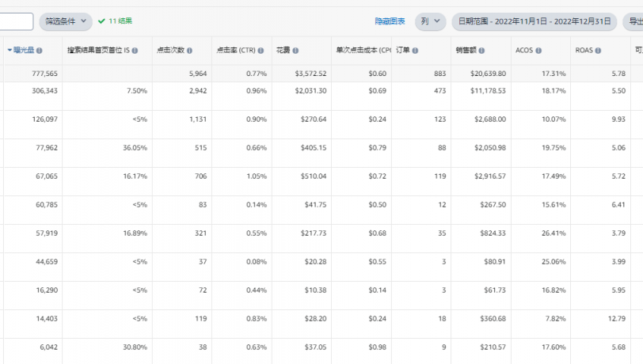
Task: Open the 日期范围 date range picker
Action: (x=535, y=21)
